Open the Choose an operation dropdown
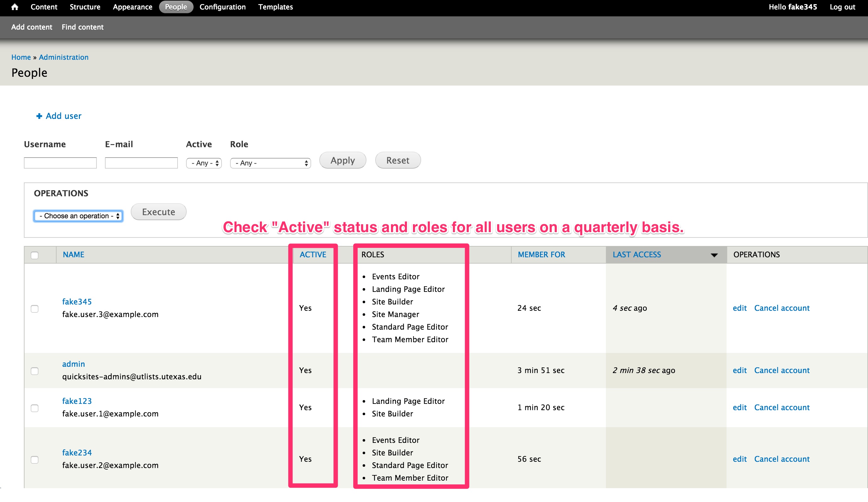This screenshot has width=868, height=502. pyautogui.click(x=78, y=216)
